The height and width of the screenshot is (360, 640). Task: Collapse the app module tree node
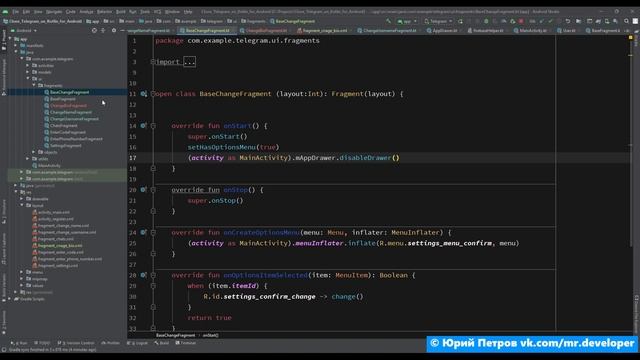(11, 39)
